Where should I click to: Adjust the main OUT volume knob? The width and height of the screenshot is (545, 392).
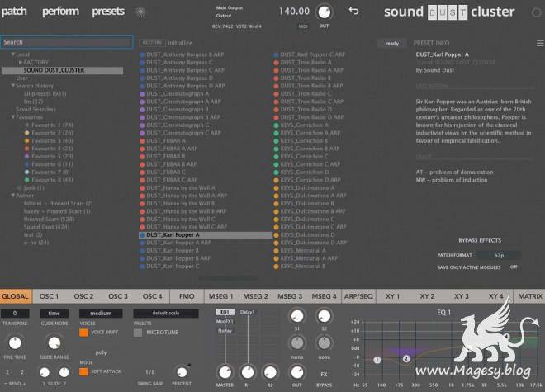[x=325, y=12]
